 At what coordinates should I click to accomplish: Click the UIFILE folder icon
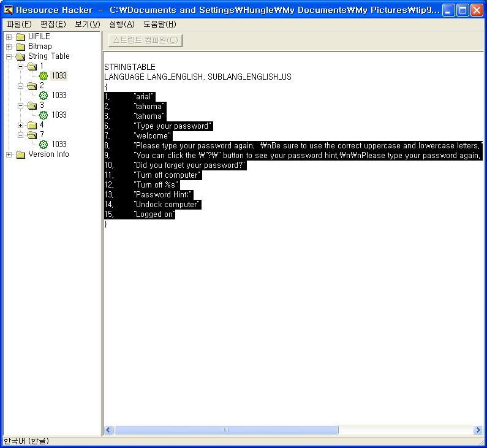pyautogui.click(x=21, y=37)
